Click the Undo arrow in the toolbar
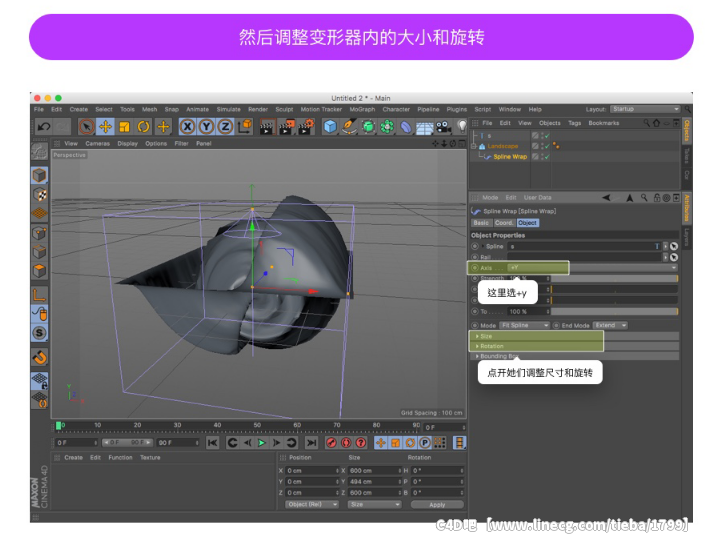Screen dimensions: 722x544 44,126
